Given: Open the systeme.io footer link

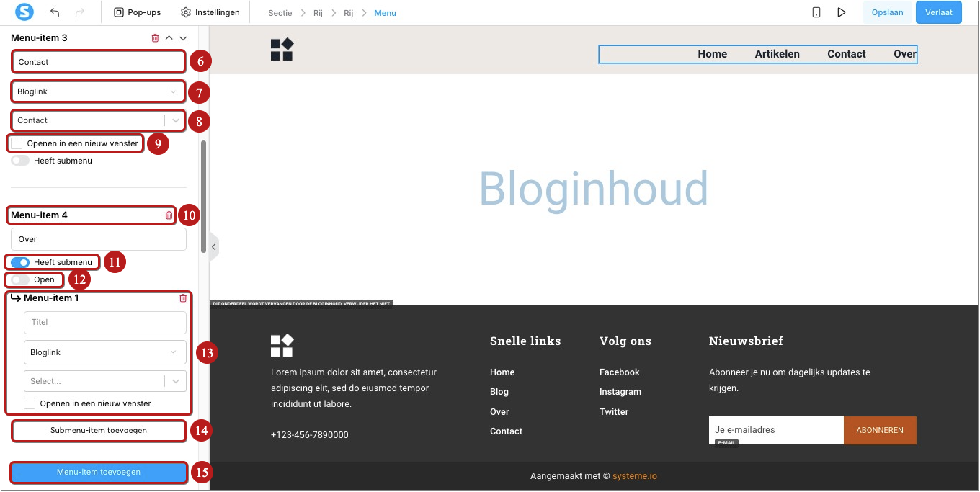Looking at the screenshot, I should (x=635, y=476).
